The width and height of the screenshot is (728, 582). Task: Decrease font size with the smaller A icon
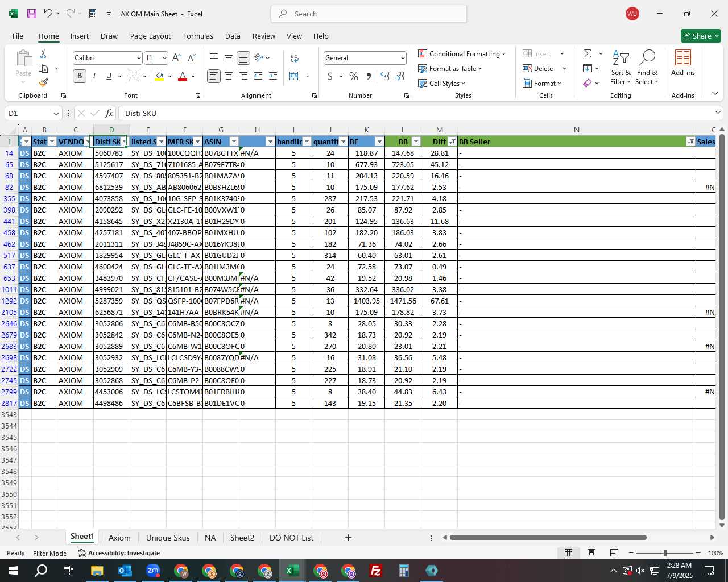click(191, 58)
